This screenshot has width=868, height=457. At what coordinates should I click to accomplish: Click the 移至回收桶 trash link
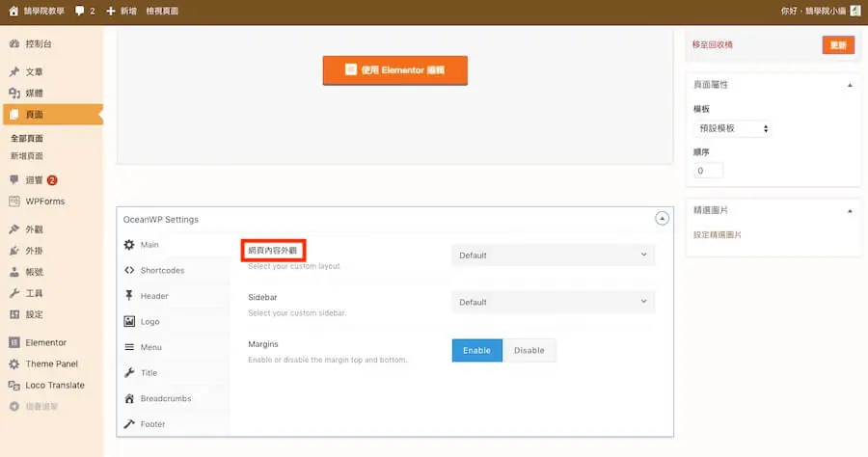(713, 44)
